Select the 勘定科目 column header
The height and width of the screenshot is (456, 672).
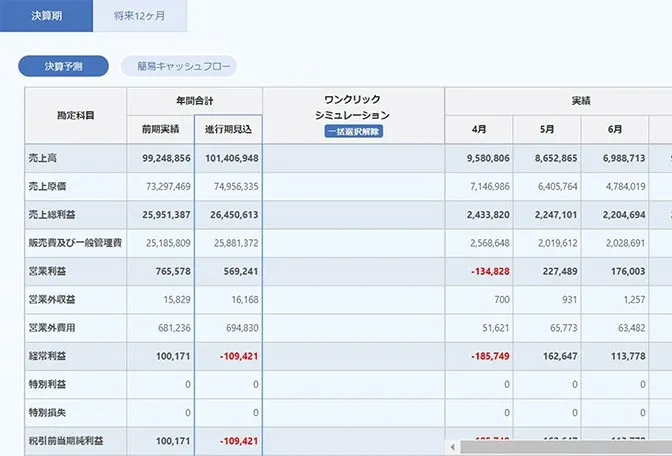pos(75,115)
